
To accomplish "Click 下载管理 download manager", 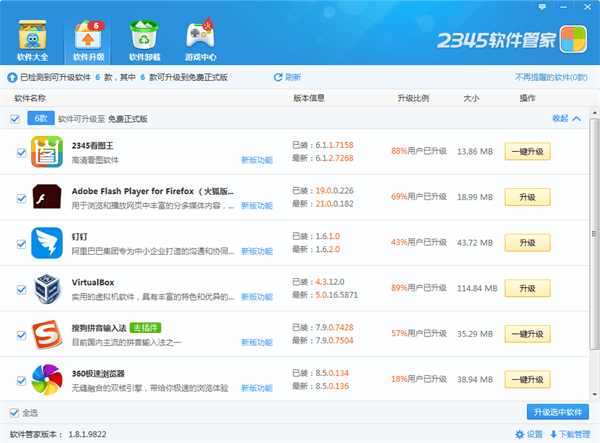I will [571, 434].
